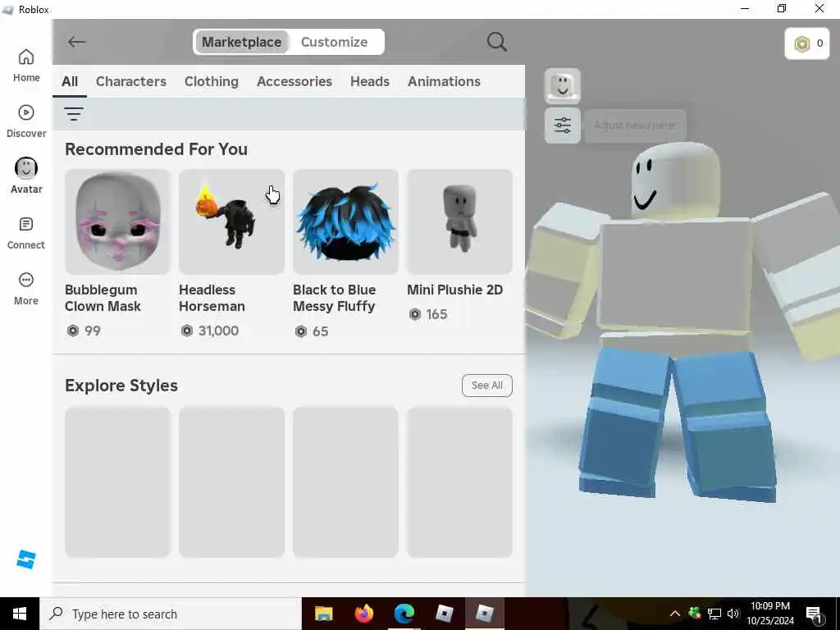This screenshot has width=840, height=630.
Task: Open the Windows Start menu
Action: pos(20,614)
